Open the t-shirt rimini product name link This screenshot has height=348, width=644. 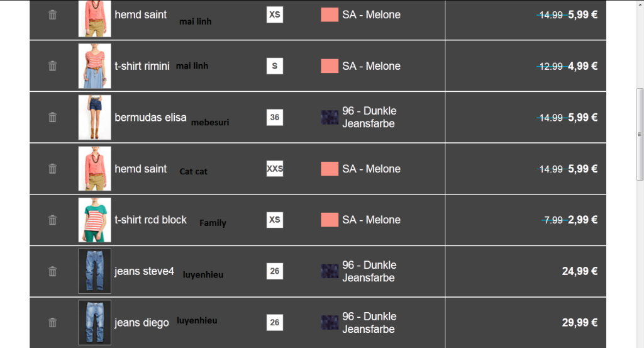pyautogui.click(x=142, y=66)
